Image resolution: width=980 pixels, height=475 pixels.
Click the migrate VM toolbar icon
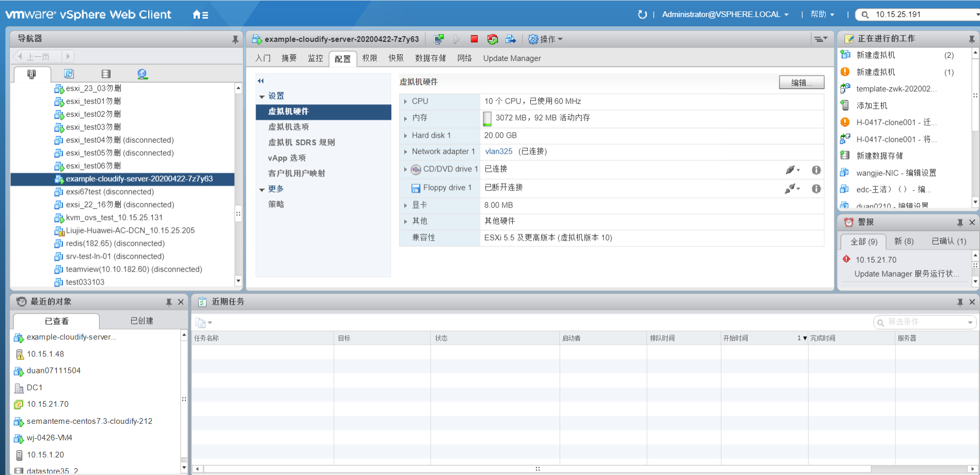(511, 39)
